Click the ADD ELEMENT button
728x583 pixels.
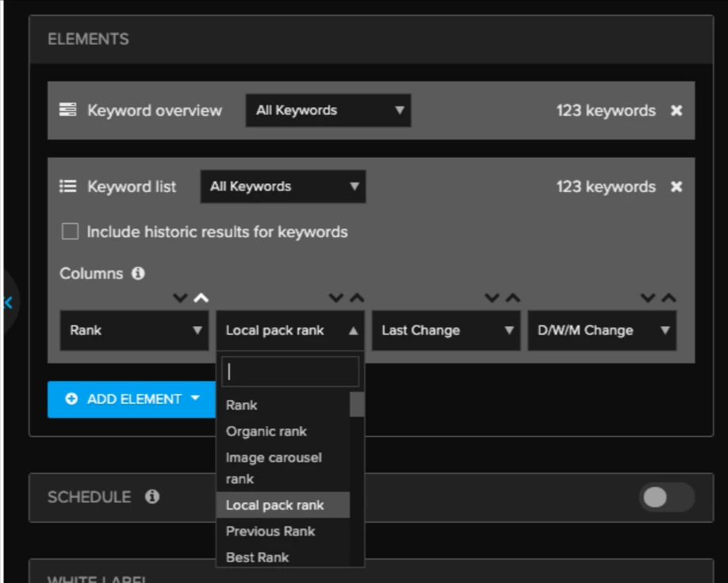[x=127, y=399]
